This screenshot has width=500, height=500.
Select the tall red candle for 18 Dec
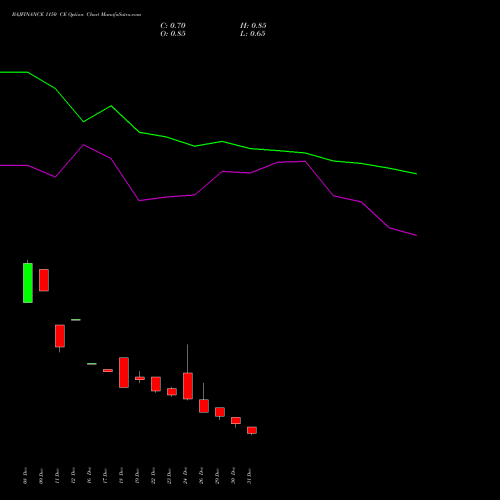point(124,372)
